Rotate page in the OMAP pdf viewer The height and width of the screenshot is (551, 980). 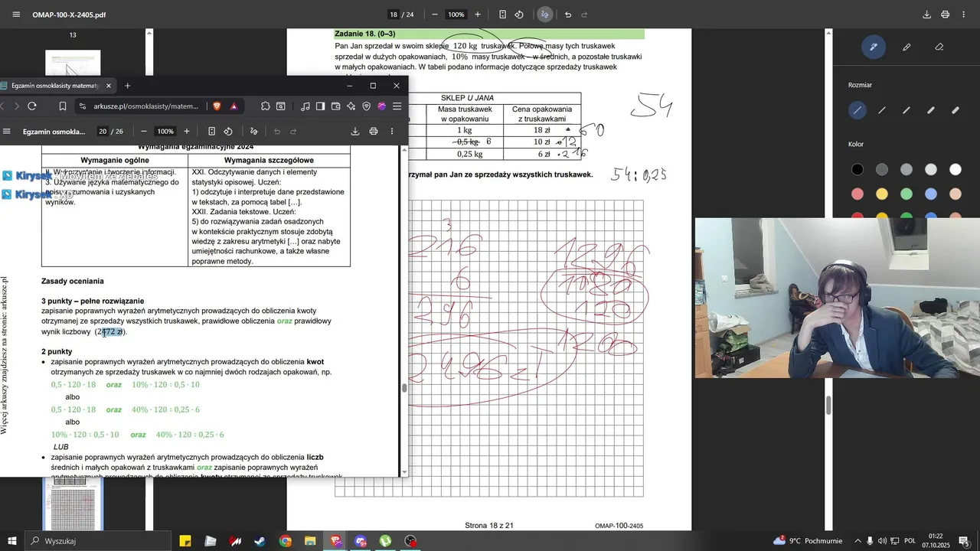[x=519, y=15]
